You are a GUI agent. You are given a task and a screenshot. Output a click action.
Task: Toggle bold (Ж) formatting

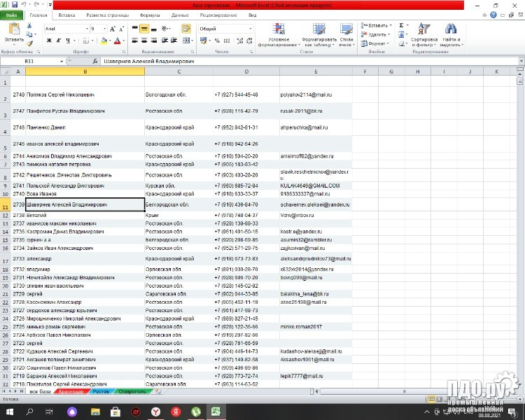[49, 41]
